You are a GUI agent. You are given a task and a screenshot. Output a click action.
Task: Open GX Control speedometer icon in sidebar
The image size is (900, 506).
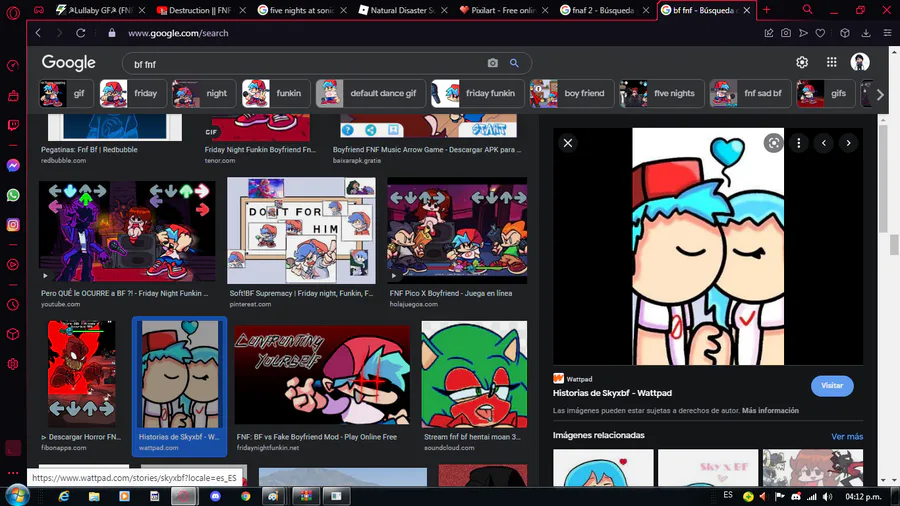(13, 66)
